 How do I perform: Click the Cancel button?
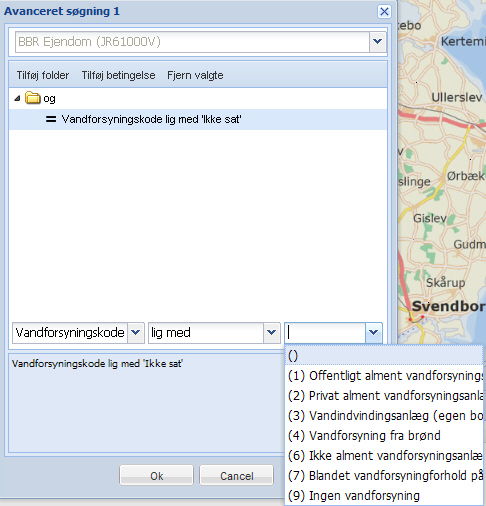click(x=236, y=476)
